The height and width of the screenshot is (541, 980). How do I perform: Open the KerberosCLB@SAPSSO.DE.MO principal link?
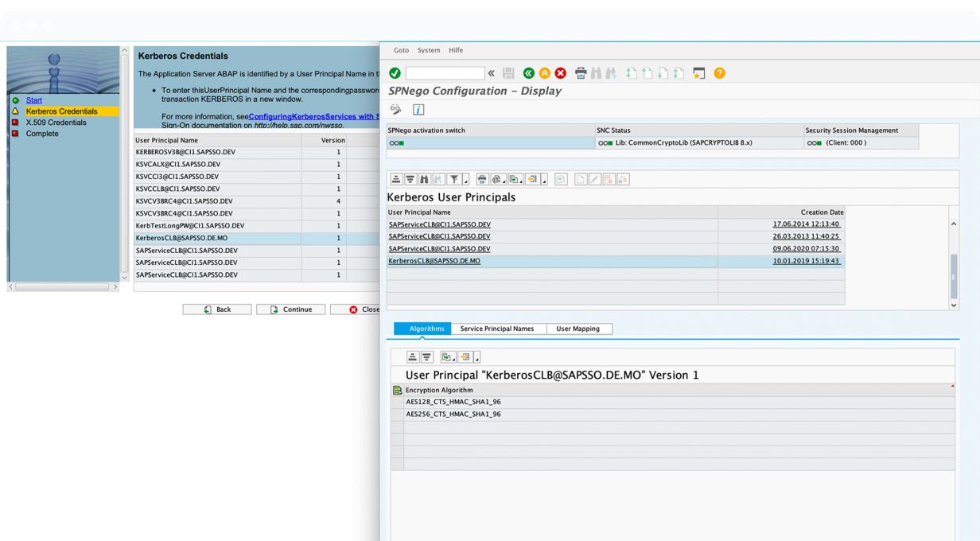(434, 261)
